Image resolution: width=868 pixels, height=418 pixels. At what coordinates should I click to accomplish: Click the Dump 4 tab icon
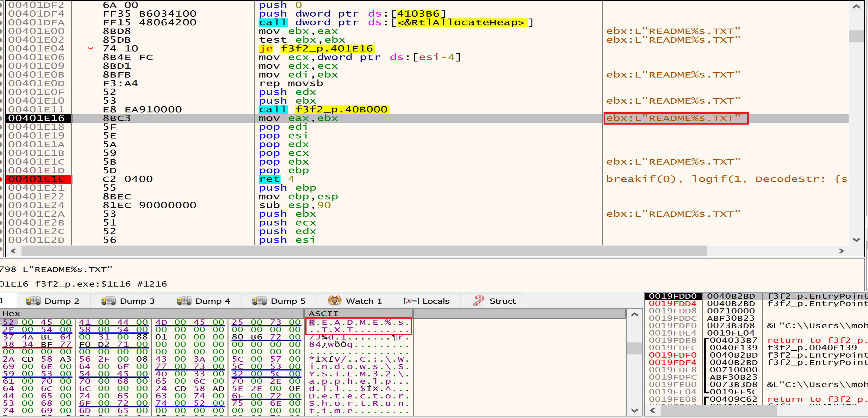pyautogui.click(x=184, y=300)
